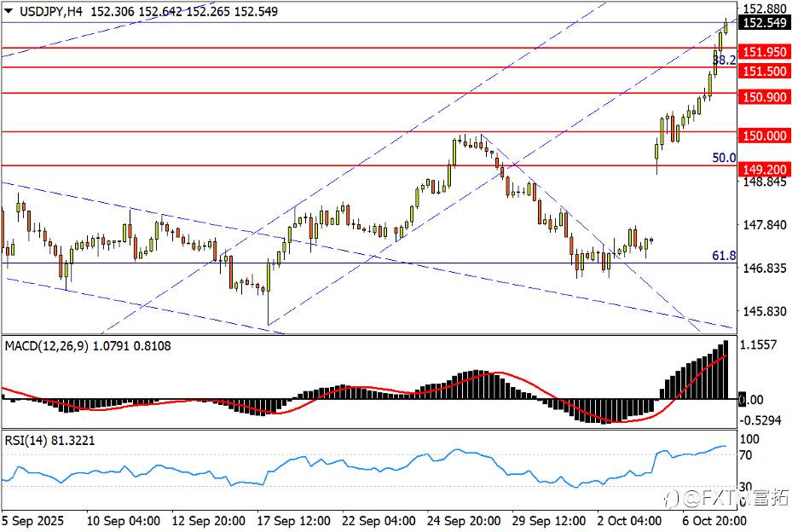Click the 145.830 price axis value
The height and width of the screenshot is (532, 798).
click(x=765, y=310)
